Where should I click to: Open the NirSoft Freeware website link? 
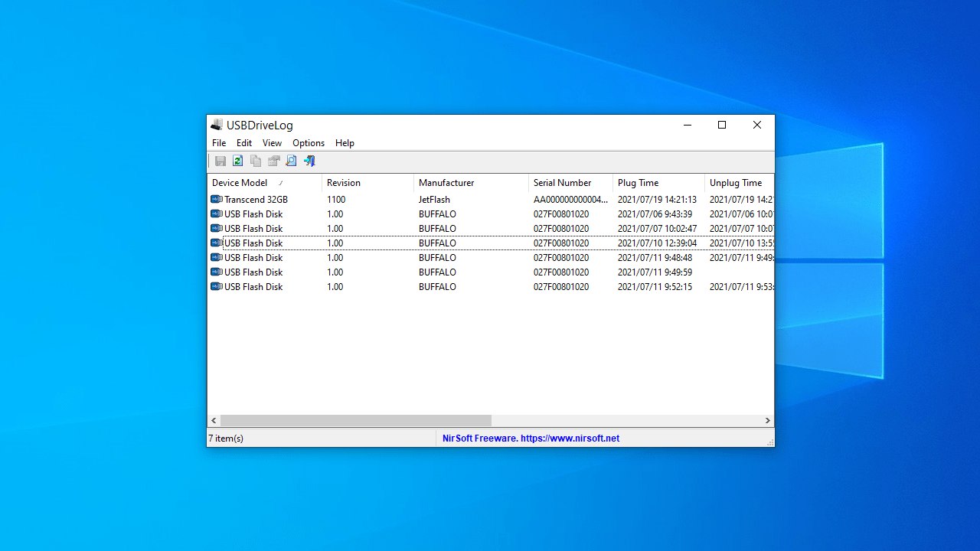(x=531, y=439)
